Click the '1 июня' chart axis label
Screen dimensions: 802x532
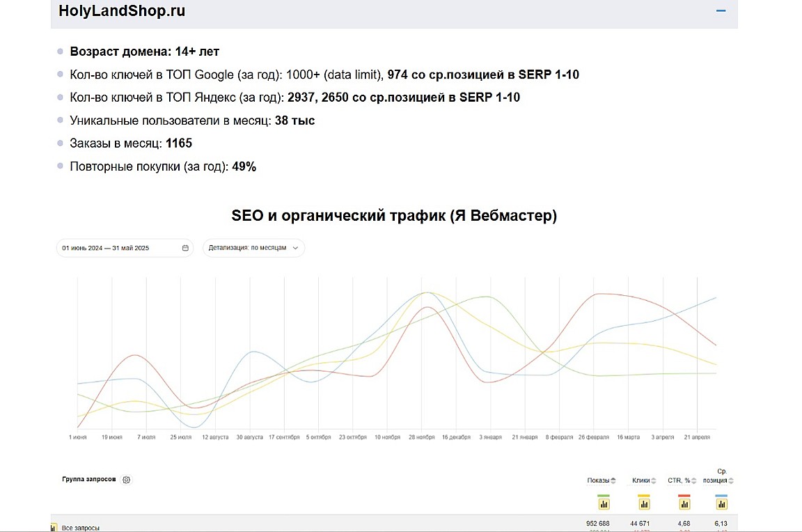click(78, 437)
